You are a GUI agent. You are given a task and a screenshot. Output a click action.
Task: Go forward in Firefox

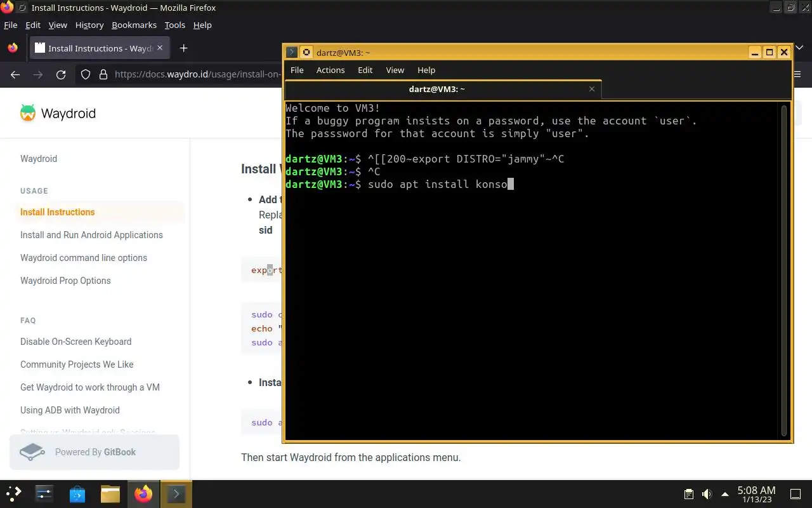coord(38,74)
